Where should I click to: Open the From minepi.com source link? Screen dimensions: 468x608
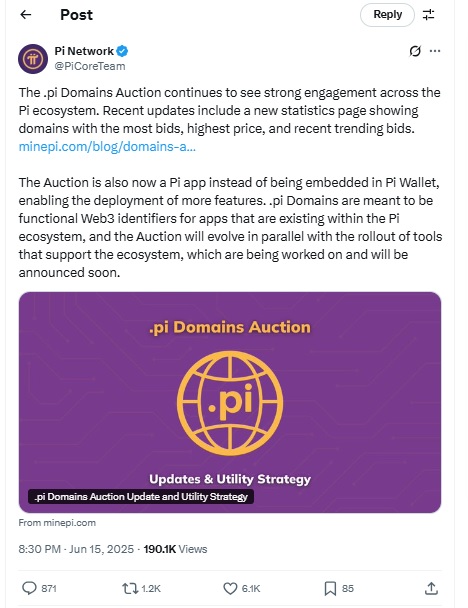(57, 523)
